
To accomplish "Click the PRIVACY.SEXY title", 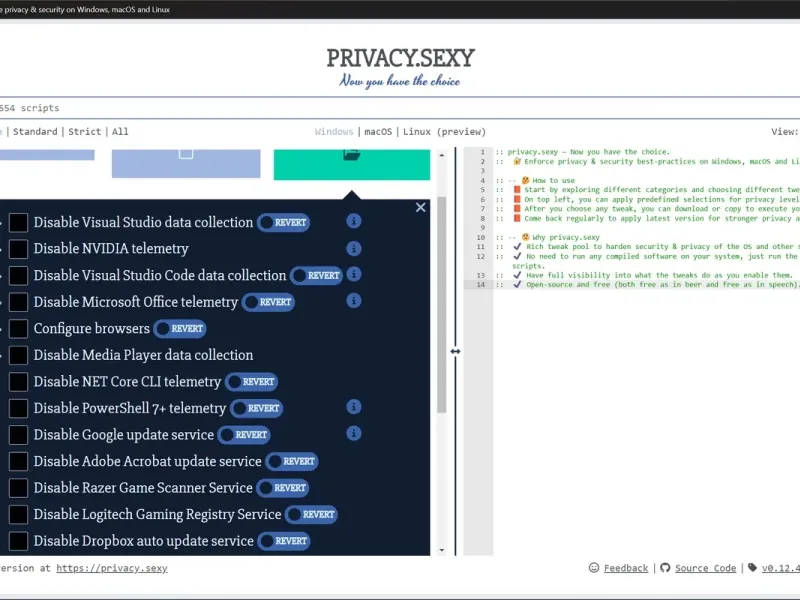I will [x=401, y=58].
